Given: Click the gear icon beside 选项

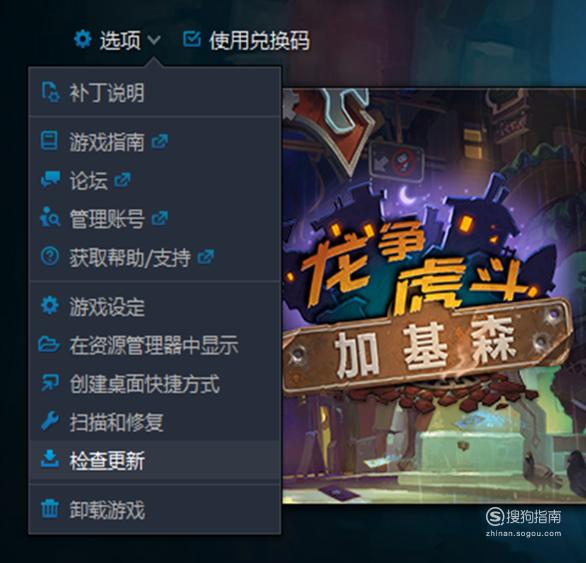Looking at the screenshot, I should coord(83,39).
